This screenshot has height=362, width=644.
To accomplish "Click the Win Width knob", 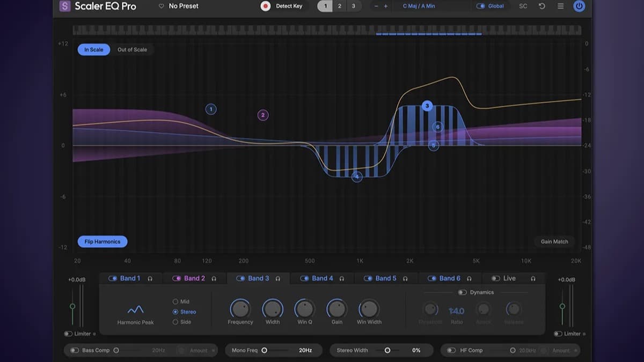I will point(369,309).
